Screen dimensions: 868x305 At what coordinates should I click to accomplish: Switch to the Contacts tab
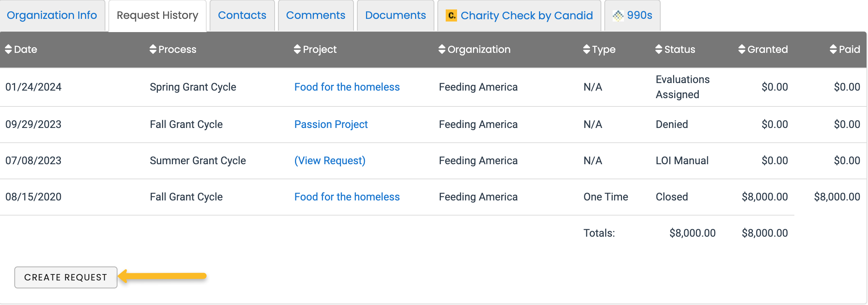(x=242, y=15)
